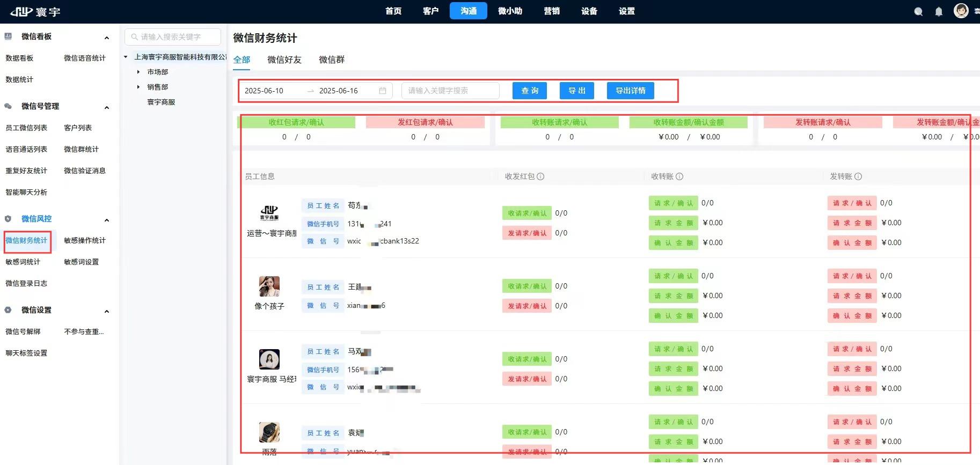The height and width of the screenshot is (465, 980).
Task: Open the 设备 top menu
Action: (589, 11)
